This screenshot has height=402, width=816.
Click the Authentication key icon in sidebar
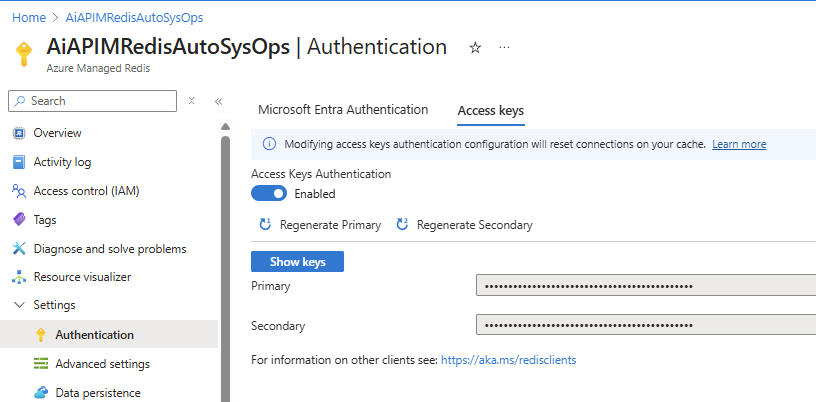[41, 335]
